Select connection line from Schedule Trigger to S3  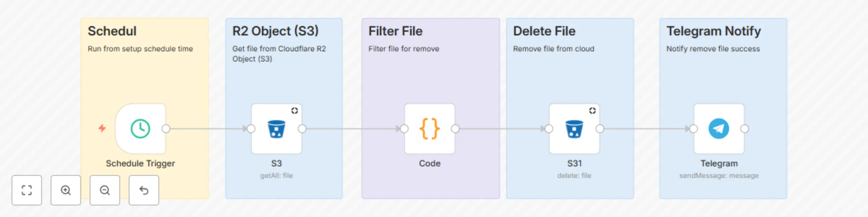point(208,129)
